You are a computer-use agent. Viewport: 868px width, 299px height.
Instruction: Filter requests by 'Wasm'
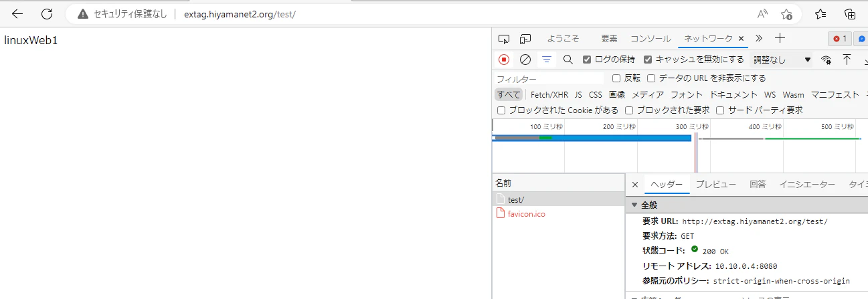click(794, 95)
